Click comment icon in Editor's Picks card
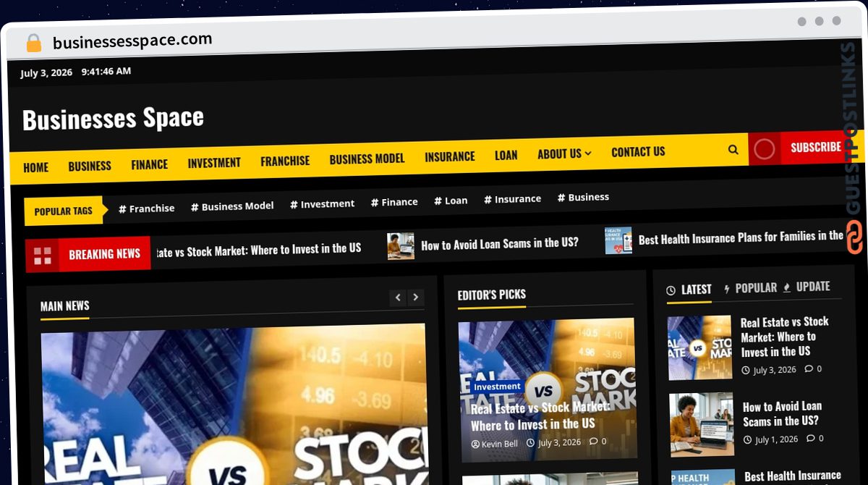 [x=594, y=442]
